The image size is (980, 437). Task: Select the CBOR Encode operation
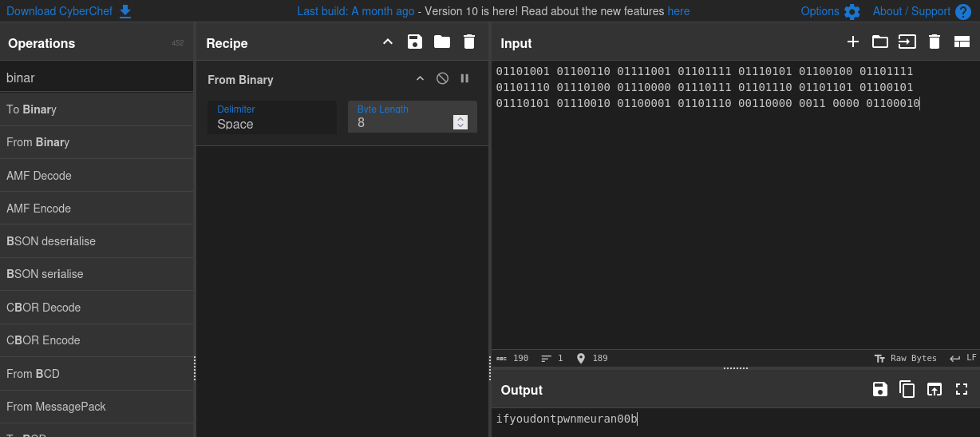(x=97, y=340)
